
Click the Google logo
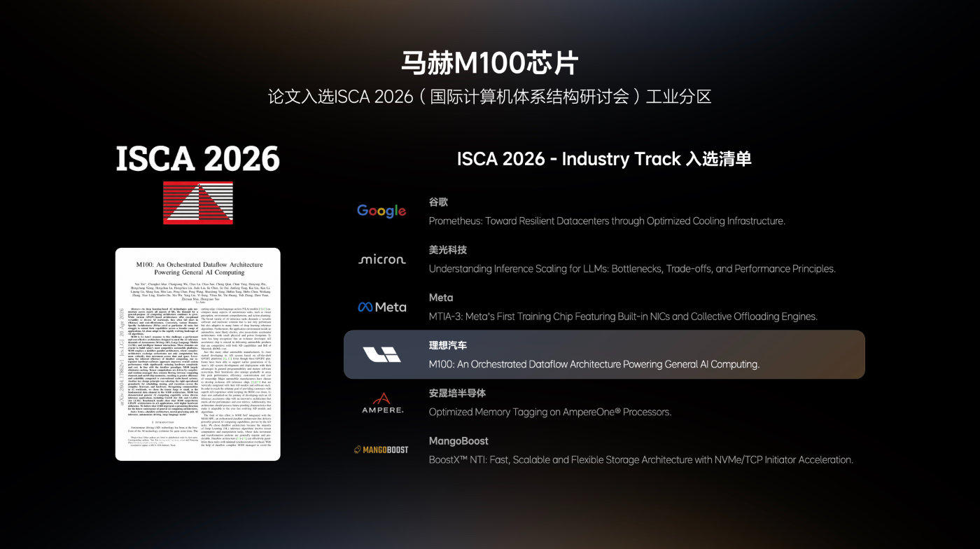point(381,211)
